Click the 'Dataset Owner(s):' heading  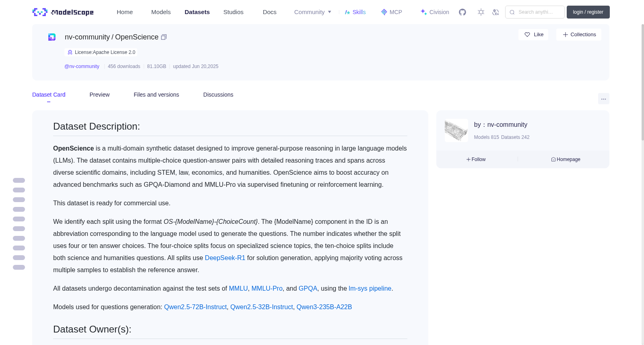click(92, 329)
